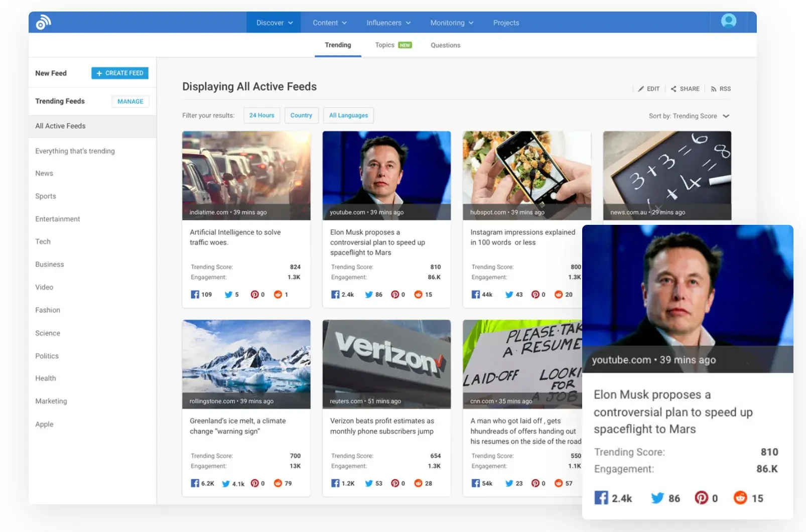Select Politics feed in the sidebar
806x532 pixels.
[47, 356]
